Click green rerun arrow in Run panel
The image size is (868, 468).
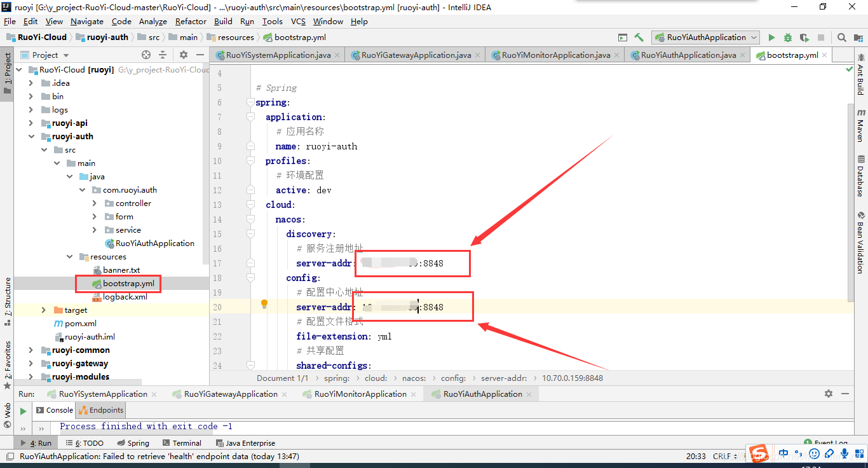point(23,411)
